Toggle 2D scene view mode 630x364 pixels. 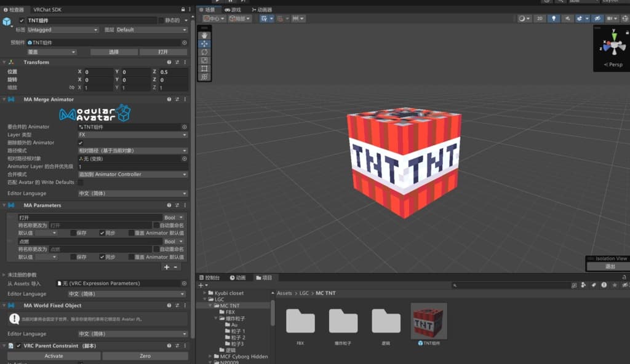(540, 19)
